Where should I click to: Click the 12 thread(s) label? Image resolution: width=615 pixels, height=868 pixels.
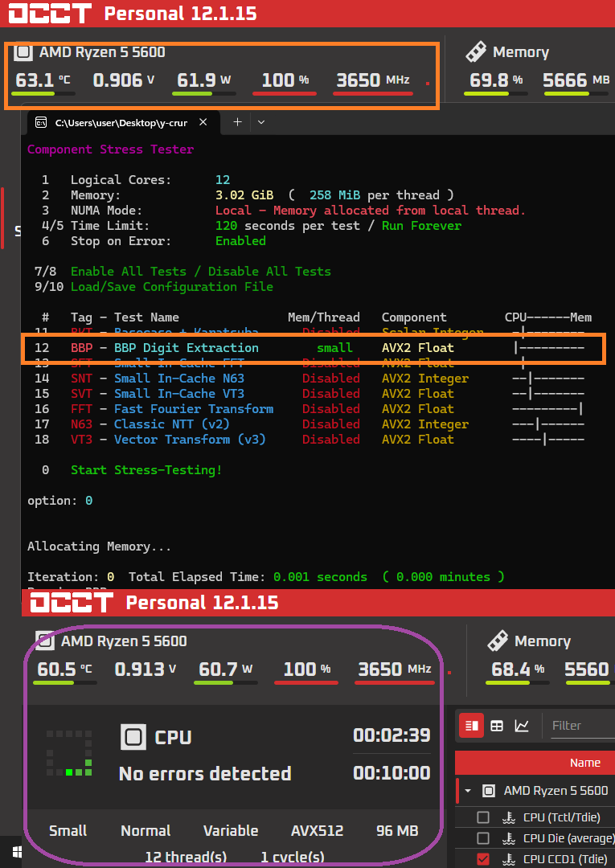(x=186, y=857)
